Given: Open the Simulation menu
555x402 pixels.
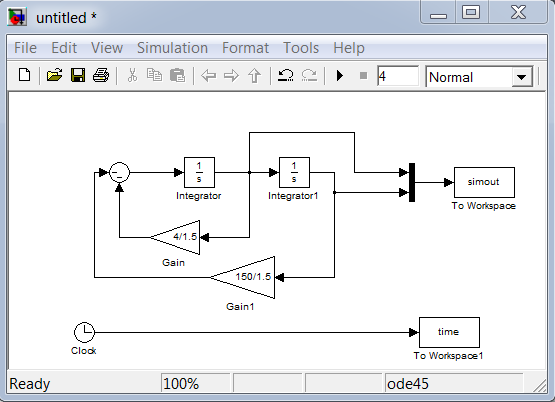Looking at the screenshot, I should pos(172,48).
